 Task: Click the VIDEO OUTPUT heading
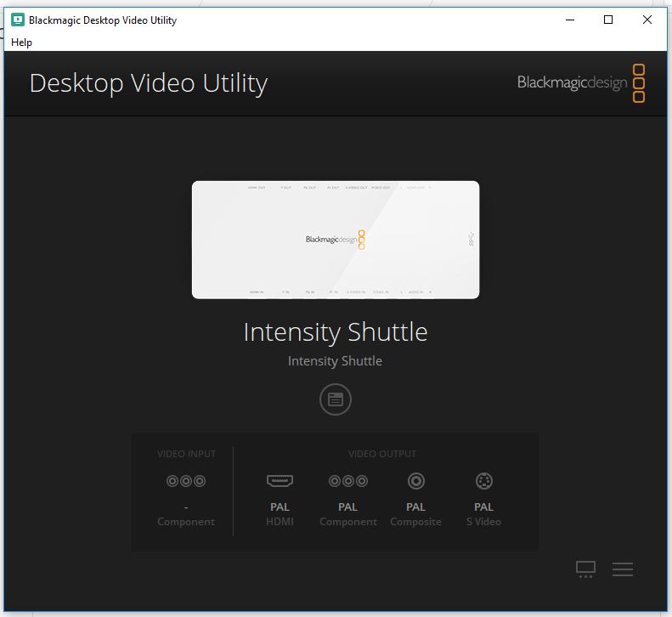coord(382,454)
